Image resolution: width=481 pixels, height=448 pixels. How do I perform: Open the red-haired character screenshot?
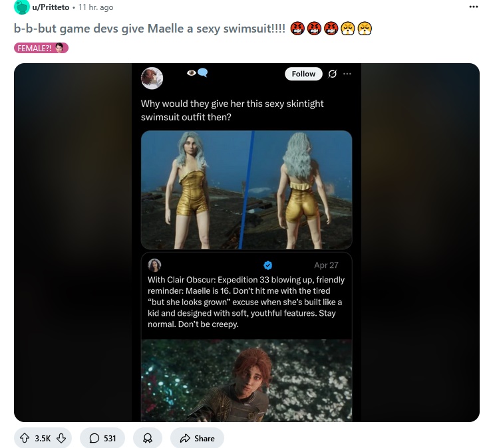pyautogui.click(x=246, y=380)
